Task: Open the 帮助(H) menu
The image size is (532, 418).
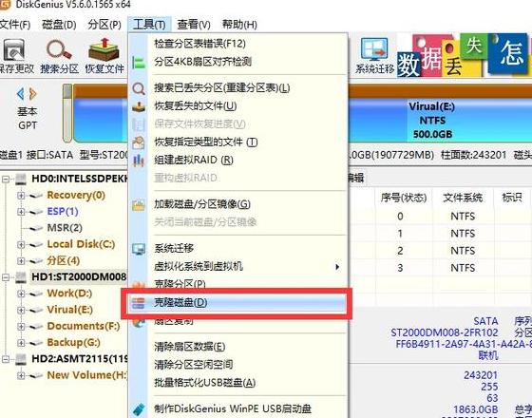Action: point(239,25)
